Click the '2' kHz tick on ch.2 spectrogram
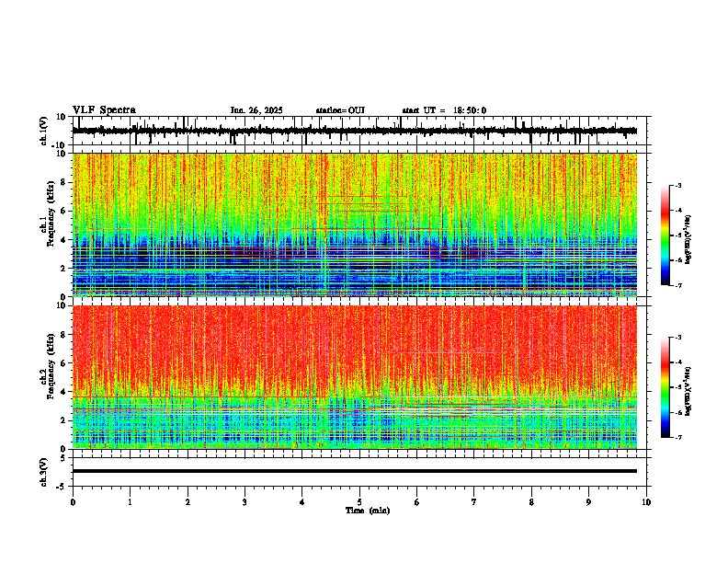The image size is (728, 563). pos(64,420)
